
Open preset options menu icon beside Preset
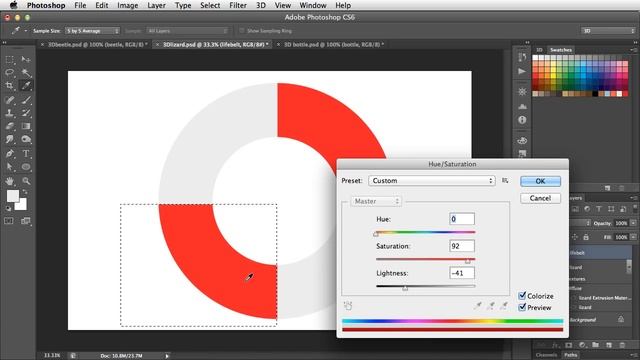pos(505,181)
